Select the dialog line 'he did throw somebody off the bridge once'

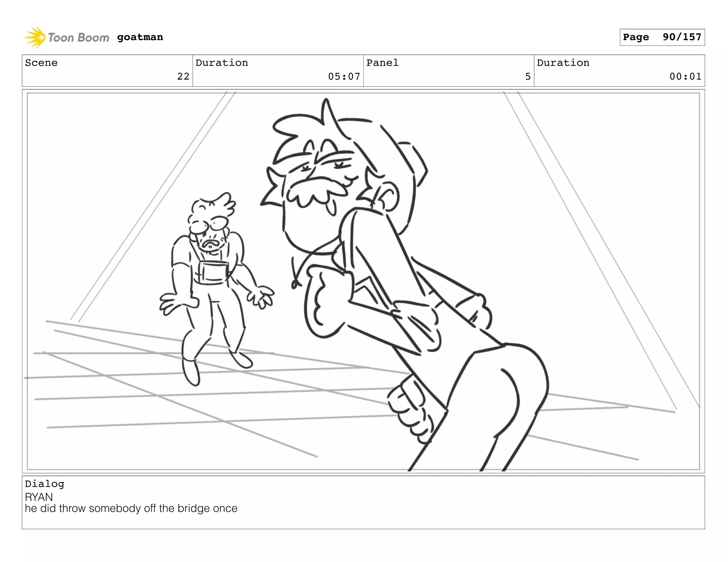(131, 508)
